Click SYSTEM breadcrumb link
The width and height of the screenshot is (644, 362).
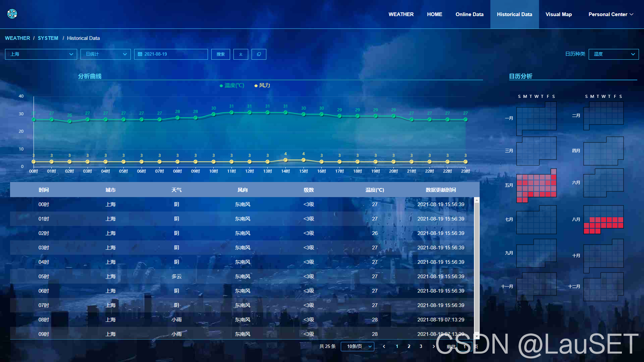coord(48,38)
